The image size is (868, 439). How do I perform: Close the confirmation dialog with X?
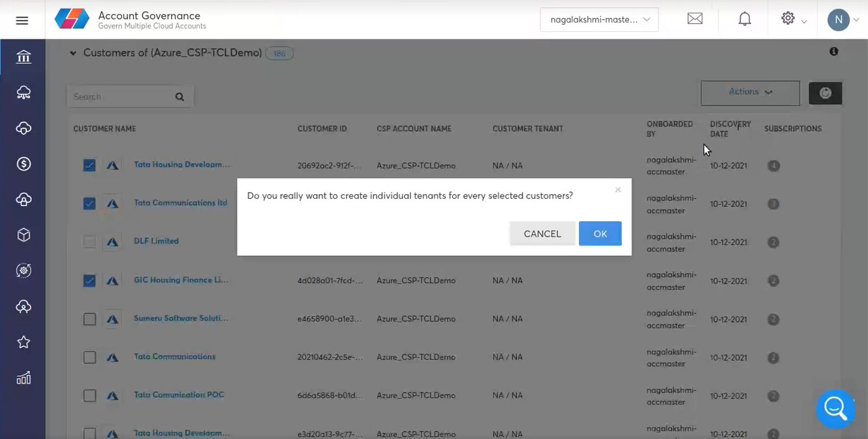coord(618,190)
